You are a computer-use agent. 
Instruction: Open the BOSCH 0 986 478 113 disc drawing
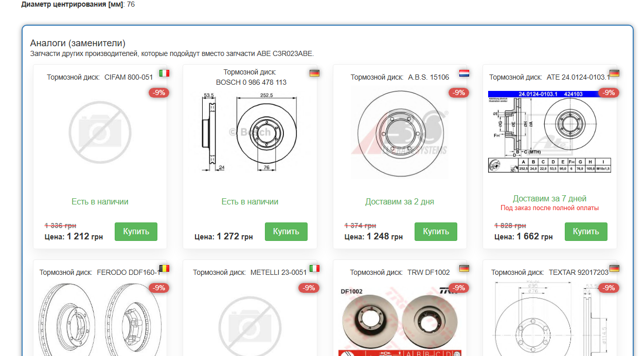point(250,132)
